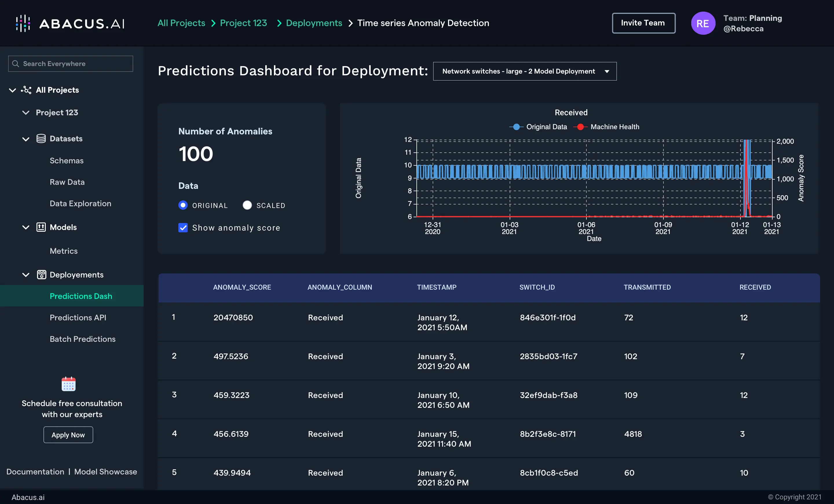Click the Abacus.AI logo icon

pyautogui.click(x=23, y=23)
